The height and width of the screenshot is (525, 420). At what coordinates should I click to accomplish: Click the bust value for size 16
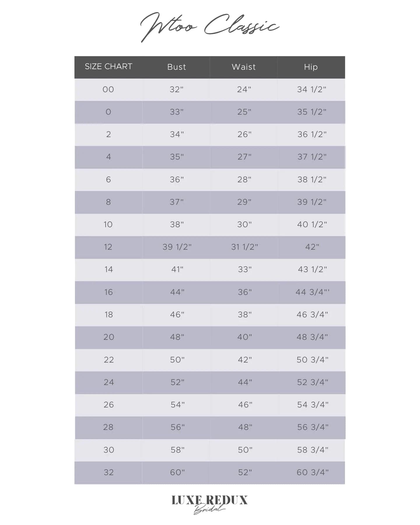pos(177,292)
